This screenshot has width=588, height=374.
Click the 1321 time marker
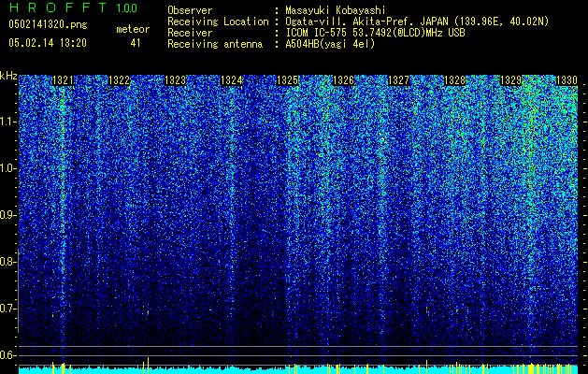coord(63,80)
